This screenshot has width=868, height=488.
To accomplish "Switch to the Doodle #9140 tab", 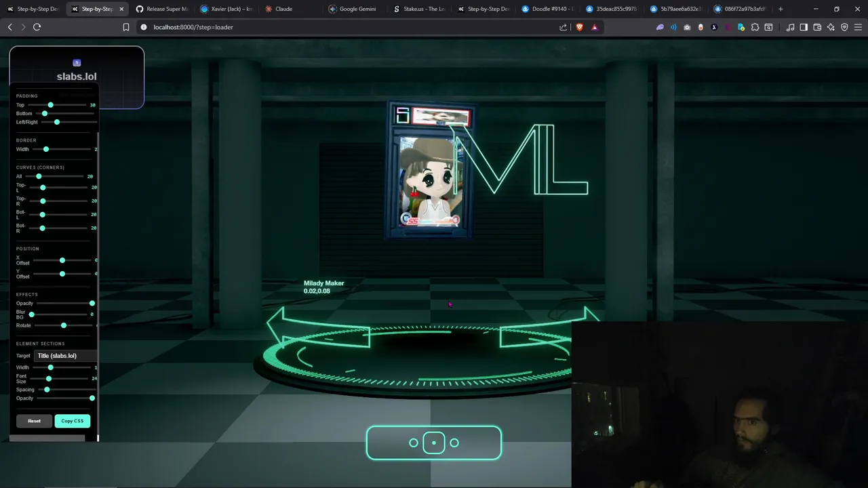I will pyautogui.click(x=548, y=9).
